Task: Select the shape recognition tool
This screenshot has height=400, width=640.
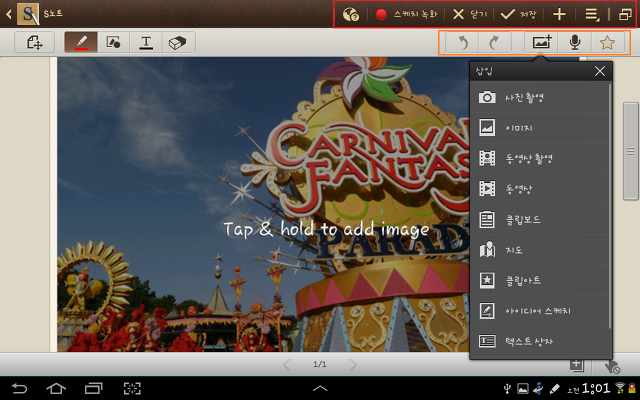Action: click(113, 42)
